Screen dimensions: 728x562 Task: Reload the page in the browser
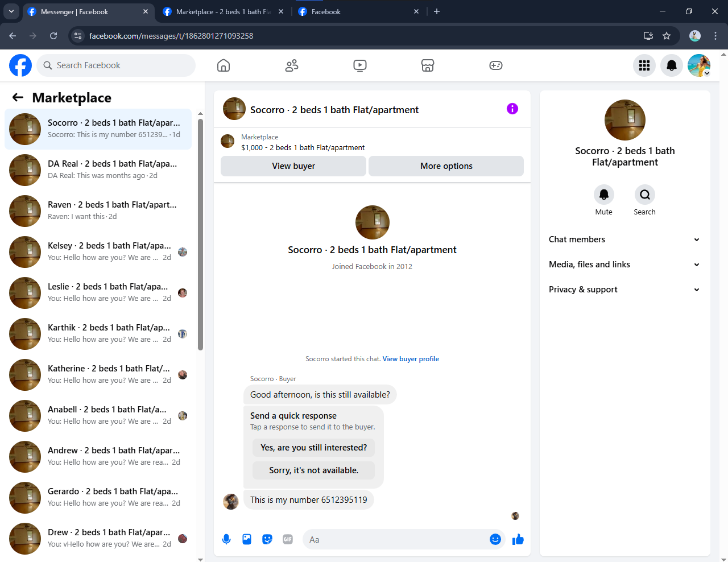point(53,36)
